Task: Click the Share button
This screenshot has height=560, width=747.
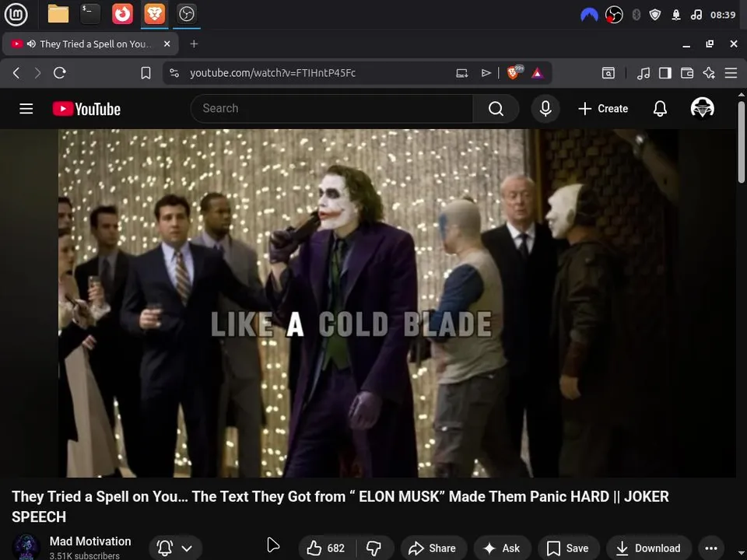Action: click(433, 548)
